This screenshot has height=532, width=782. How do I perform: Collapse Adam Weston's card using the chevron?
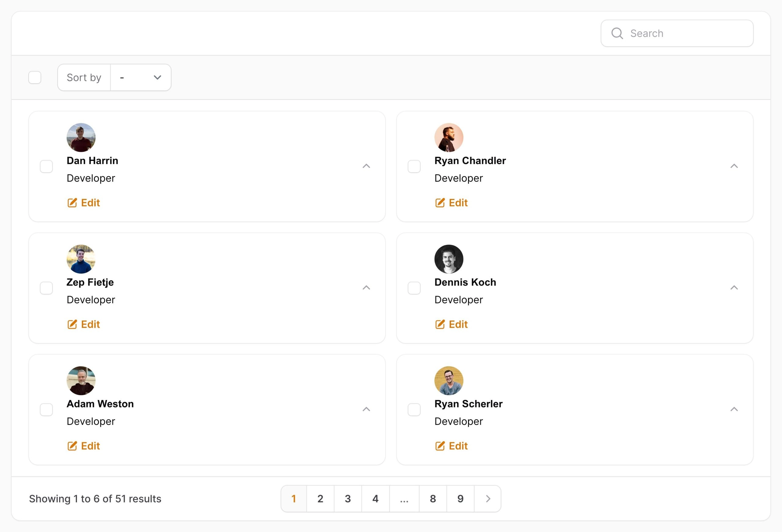tap(366, 409)
